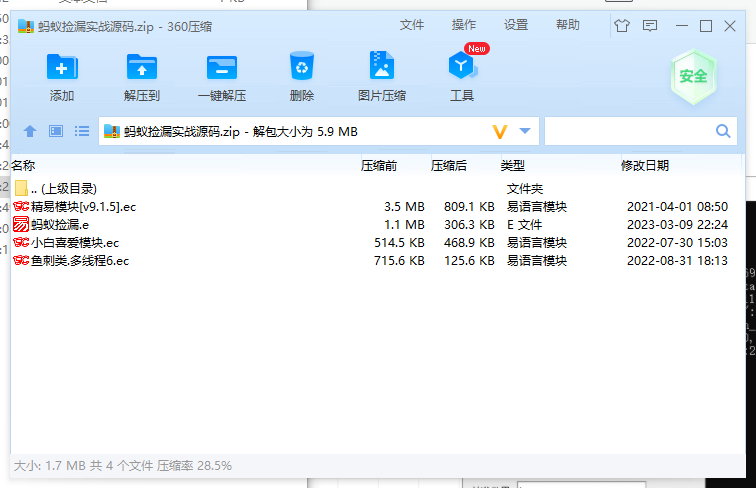Click the file icon of 精易模块[v9.1.5].ec
Screen dimensions: 756x488
(21, 206)
